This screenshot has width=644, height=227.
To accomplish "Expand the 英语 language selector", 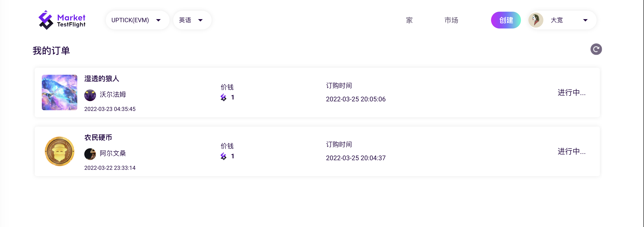I will [x=191, y=20].
